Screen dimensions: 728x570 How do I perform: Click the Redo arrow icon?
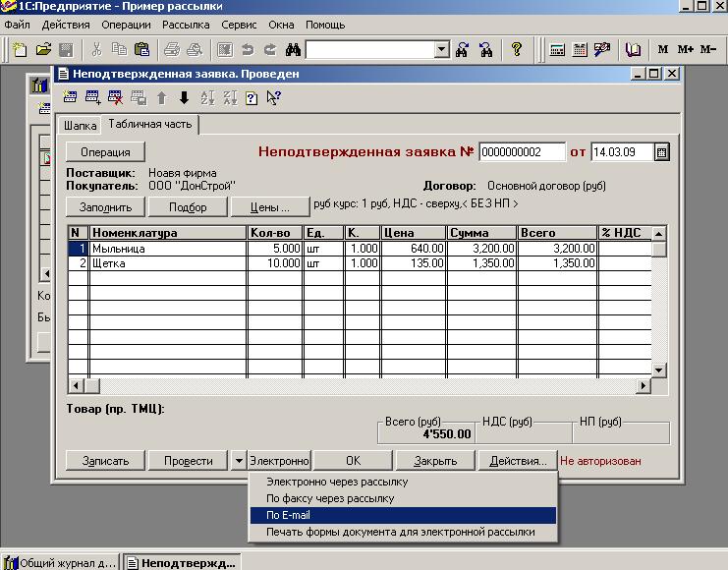pyautogui.click(x=270, y=49)
